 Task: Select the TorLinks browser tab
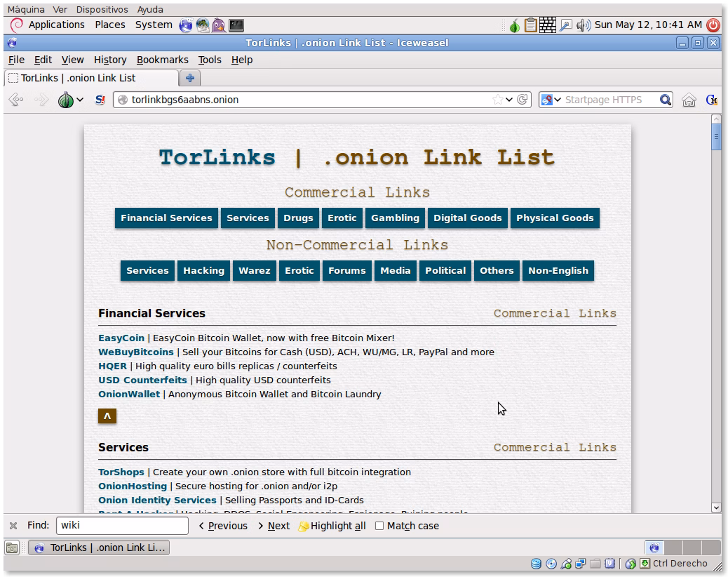click(x=91, y=78)
